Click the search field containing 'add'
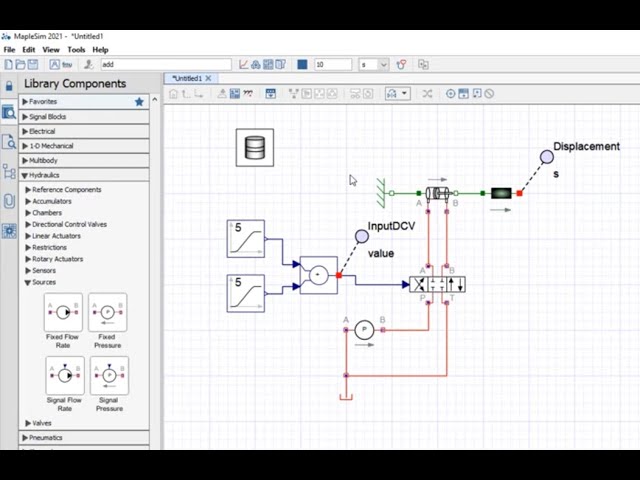This screenshot has height=480, width=640. 166,64
